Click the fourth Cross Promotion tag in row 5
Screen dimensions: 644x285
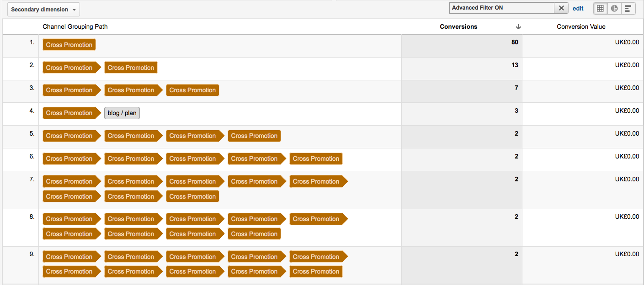[x=254, y=136]
